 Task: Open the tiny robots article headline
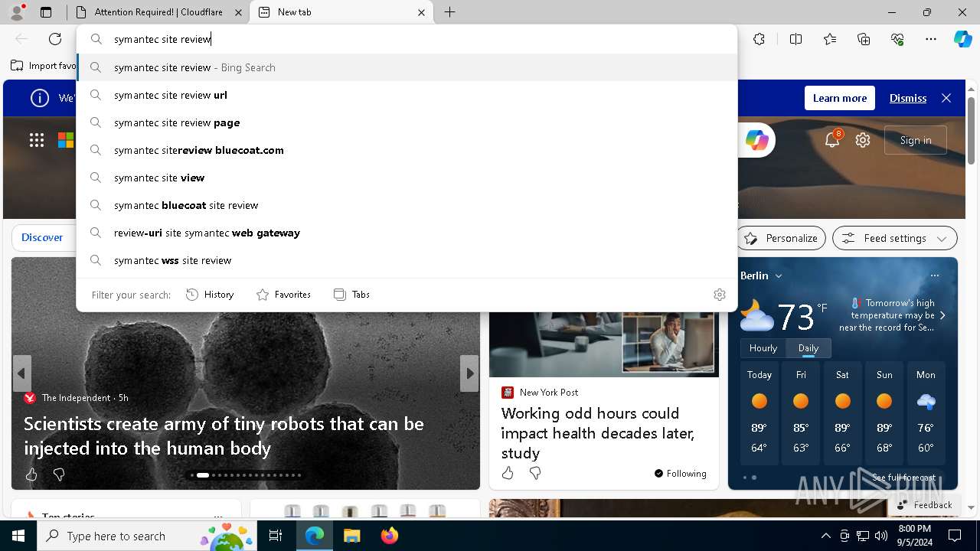[224, 435]
